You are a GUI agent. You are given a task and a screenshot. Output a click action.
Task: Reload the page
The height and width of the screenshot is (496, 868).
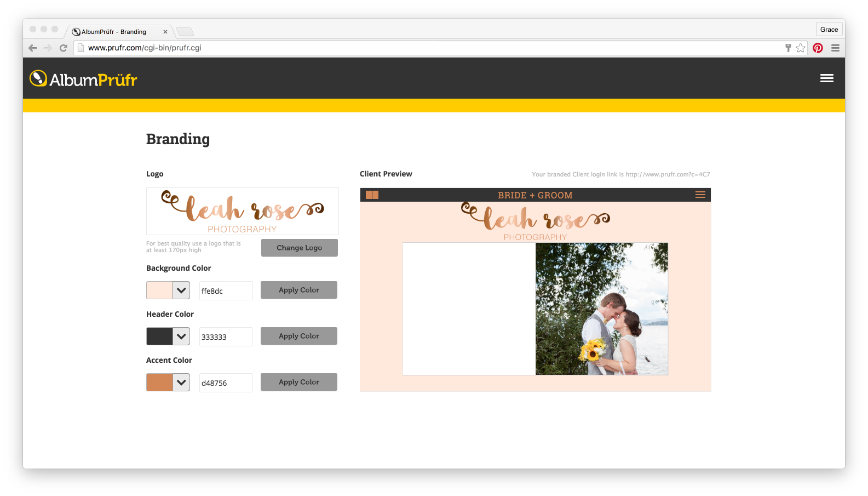[x=64, y=48]
